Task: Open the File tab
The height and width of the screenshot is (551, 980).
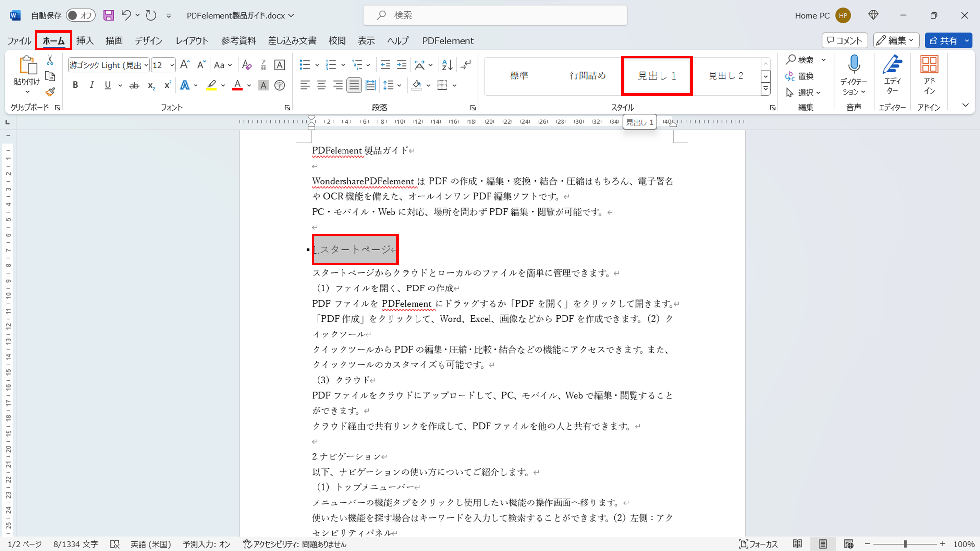Action: point(19,41)
